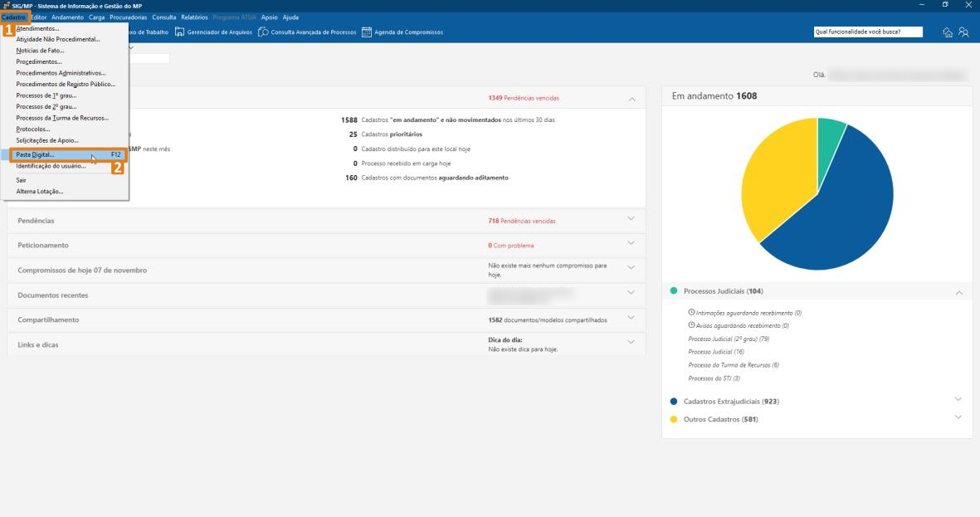The height and width of the screenshot is (517, 980).
Task: Click the clock icon beside Avisos aguardando recebimento
Action: point(691,326)
